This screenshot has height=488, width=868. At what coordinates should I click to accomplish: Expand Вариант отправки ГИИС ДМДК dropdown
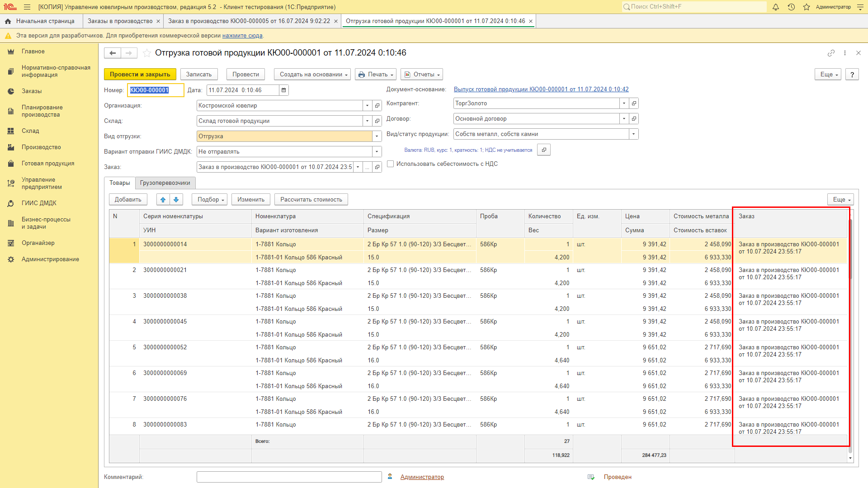pyautogui.click(x=377, y=152)
